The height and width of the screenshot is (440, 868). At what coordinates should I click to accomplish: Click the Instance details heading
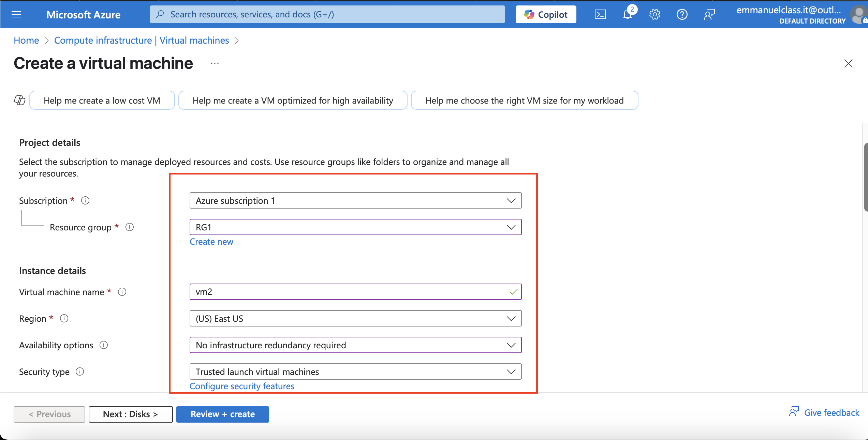[53, 271]
